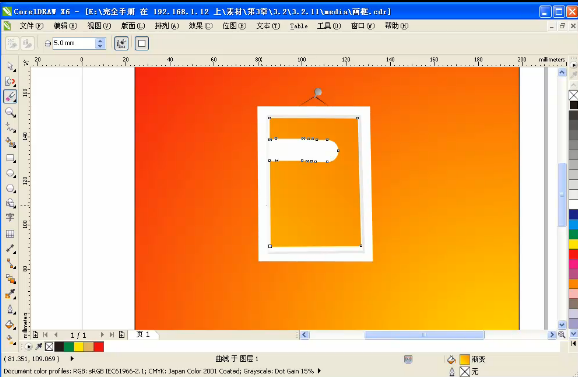Viewport: 578px width, 377px height.
Task: Select the Zoom magnifier tool
Action: [10, 112]
